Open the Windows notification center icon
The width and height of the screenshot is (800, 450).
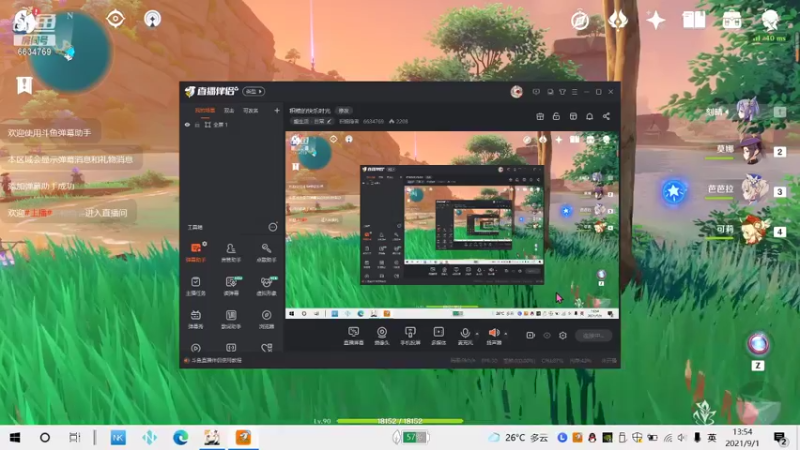(x=780, y=438)
